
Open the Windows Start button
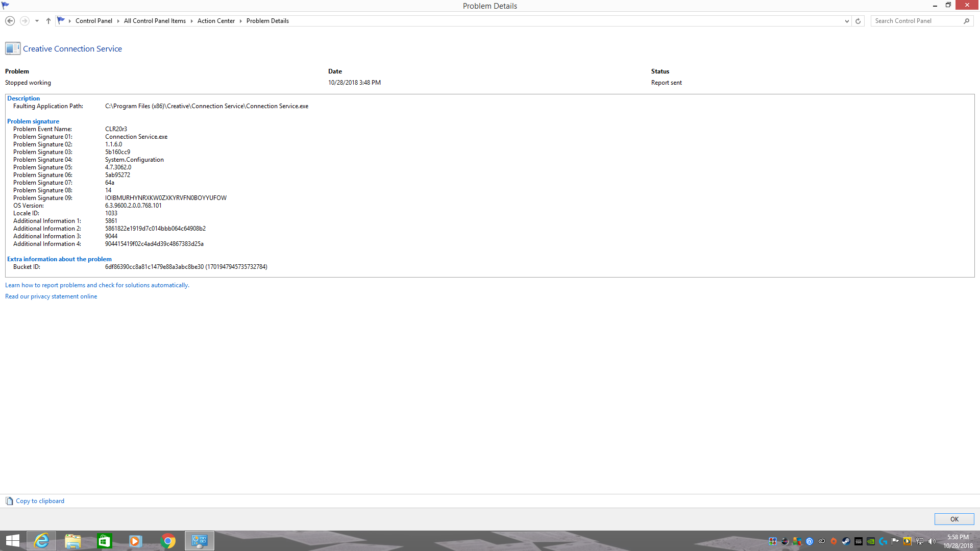pos(13,541)
